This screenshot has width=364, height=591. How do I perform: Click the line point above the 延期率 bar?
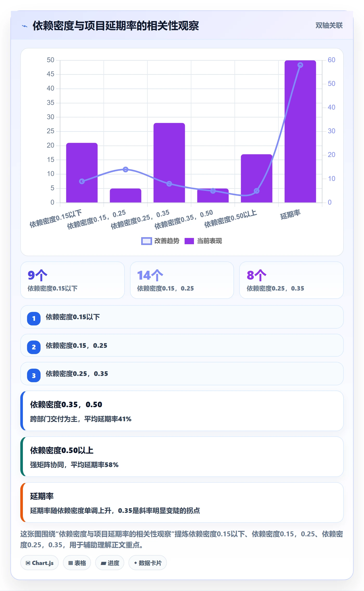coord(300,65)
